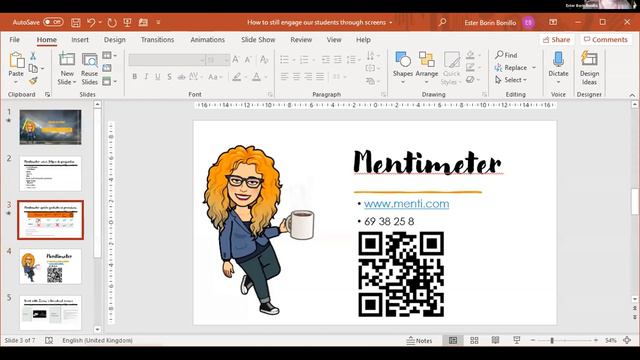Toggle AutoSave switch
Image resolution: width=640 pixels, height=360 pixels.
point(53,22)
